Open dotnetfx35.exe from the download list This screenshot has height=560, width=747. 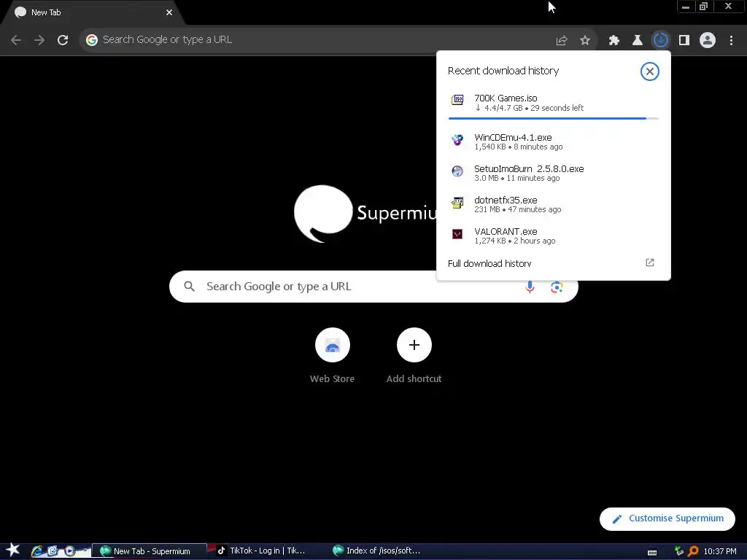[553, 204]
